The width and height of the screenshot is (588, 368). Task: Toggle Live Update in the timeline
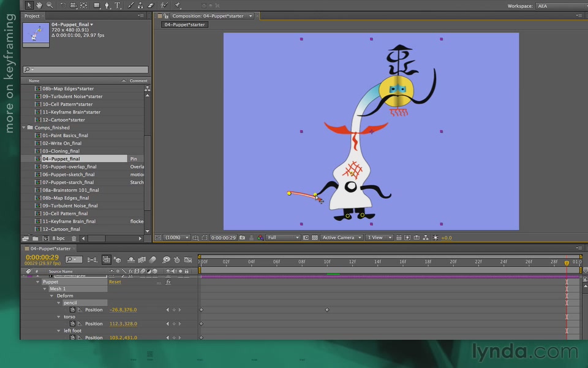click(107, 259)
